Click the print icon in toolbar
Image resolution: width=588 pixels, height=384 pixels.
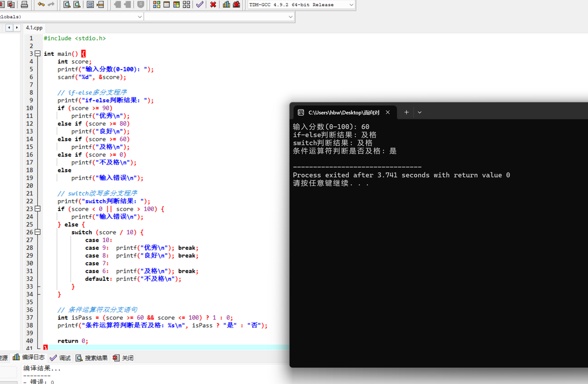pos(25,4)
